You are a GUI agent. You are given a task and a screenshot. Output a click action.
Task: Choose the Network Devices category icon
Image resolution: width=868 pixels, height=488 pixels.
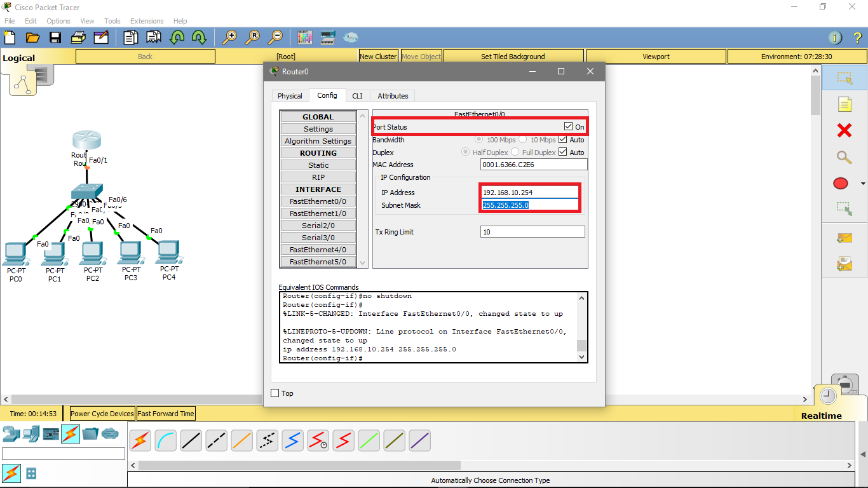[11, 434]
